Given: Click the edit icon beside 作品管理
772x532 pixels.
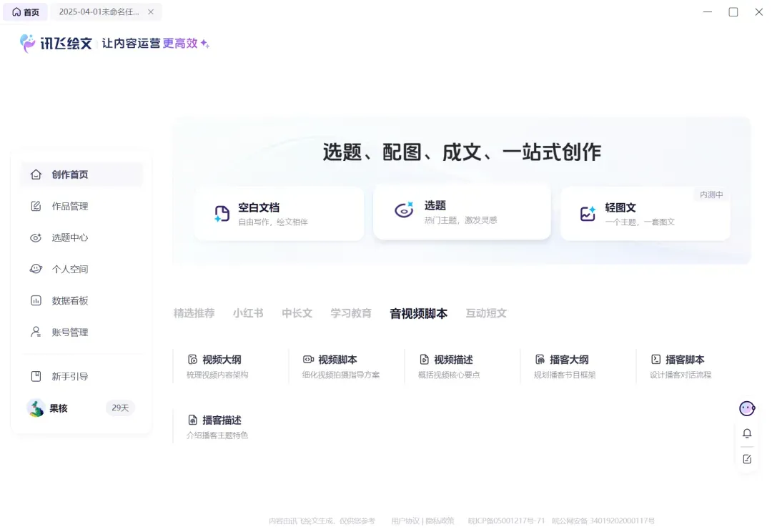Looking at the screenshot, I should point(36,206).
